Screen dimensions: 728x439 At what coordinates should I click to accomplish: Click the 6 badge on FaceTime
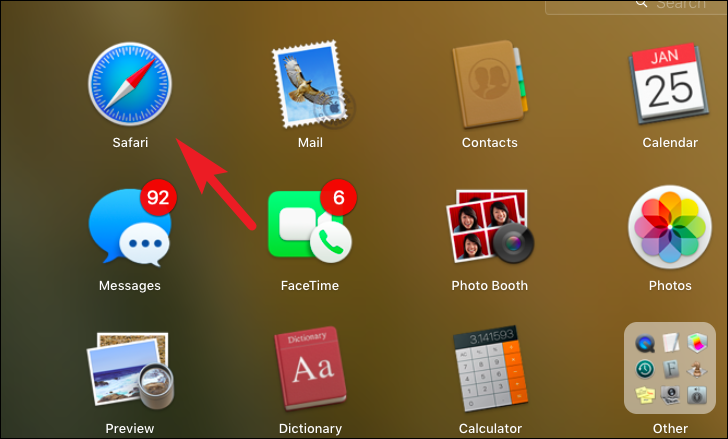pyautogui.click(x=338, y=198)
